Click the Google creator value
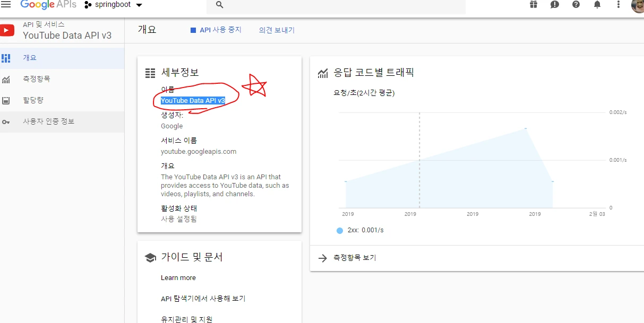The height and width of the screenshot is (323, 644). click(x=171, y=126)
